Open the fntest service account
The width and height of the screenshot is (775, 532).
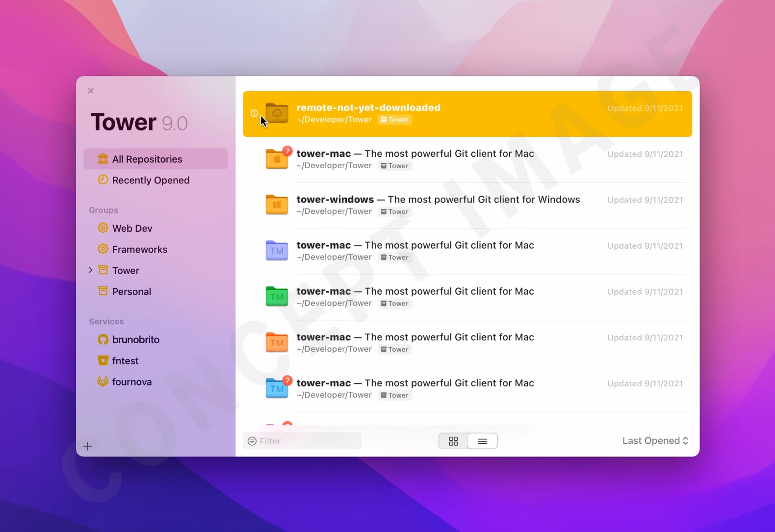(x=155, y=360)
